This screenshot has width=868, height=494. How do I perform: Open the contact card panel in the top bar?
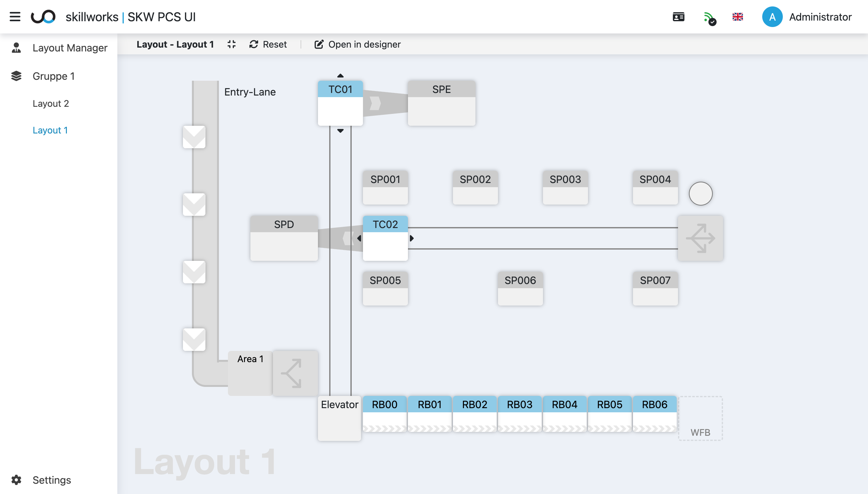[x=678, y=17]
